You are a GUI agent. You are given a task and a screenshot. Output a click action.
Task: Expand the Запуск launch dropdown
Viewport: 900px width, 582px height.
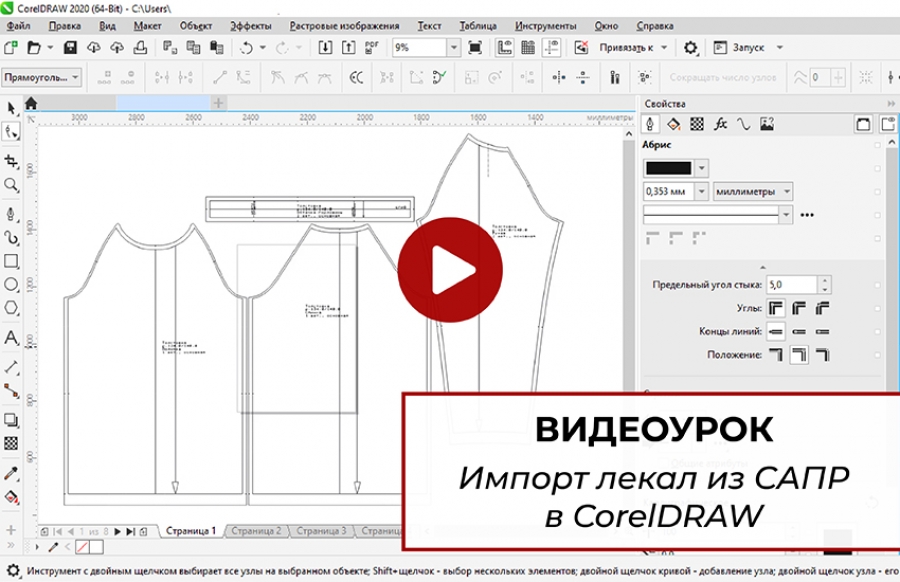pyautogui.click(x=779, y=48)
